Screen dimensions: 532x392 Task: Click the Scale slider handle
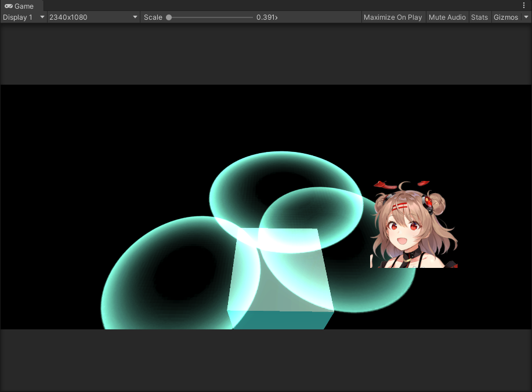[x=169, y=17]
